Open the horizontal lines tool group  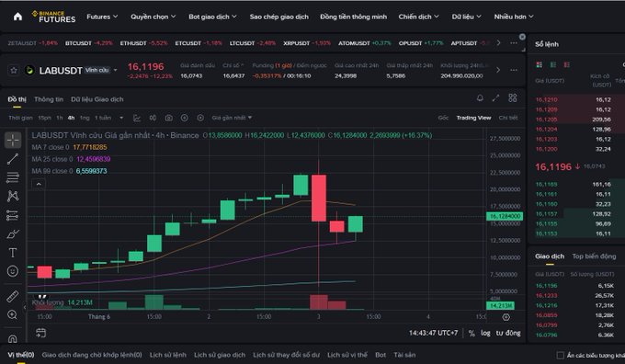(x=13, y=177)
